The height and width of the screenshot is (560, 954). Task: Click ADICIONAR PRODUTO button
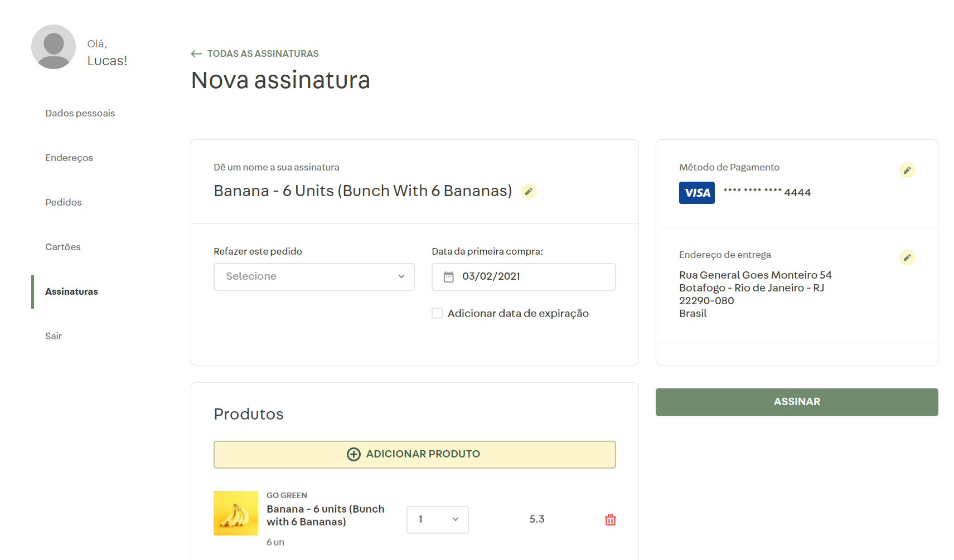point(414,455)
